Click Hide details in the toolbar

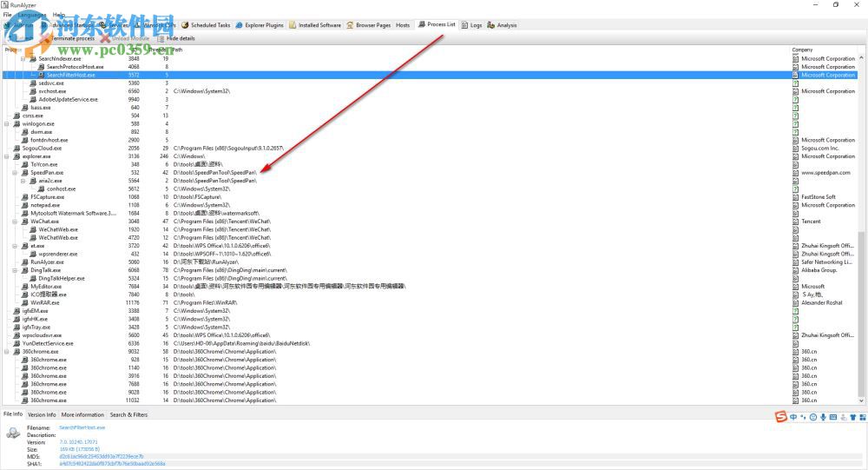175,39
